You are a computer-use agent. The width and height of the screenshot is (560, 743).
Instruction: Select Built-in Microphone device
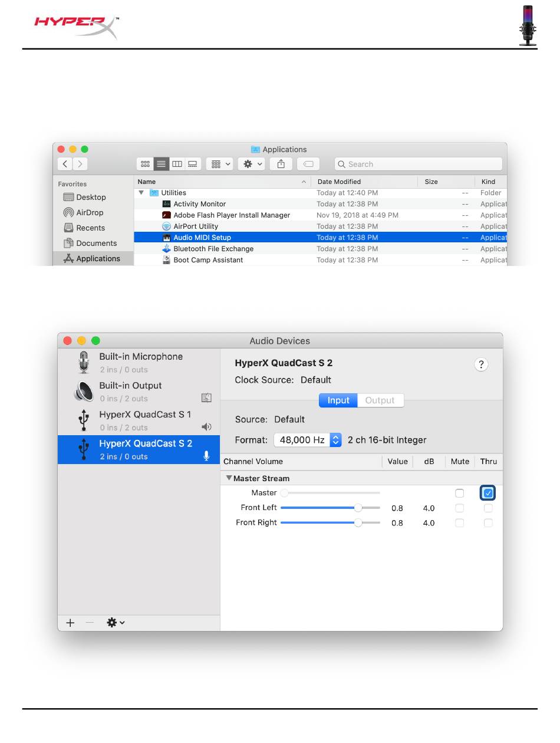coord(139,363)
